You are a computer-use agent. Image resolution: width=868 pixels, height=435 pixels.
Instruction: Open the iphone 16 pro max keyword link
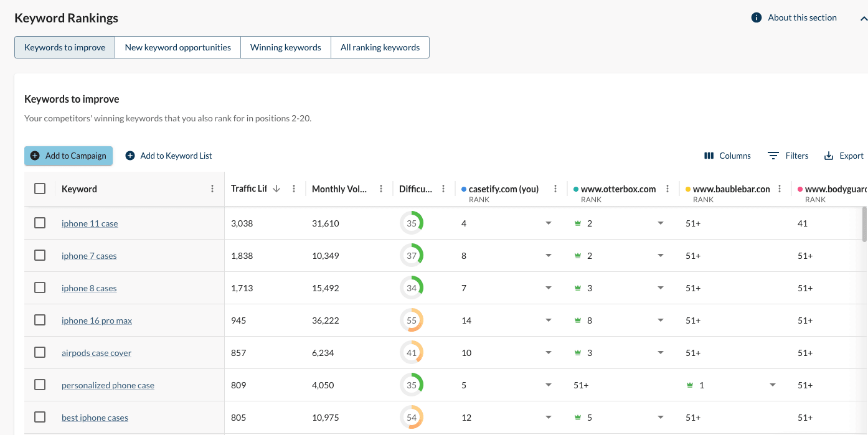pyautogui.click(x=97, y=320)
